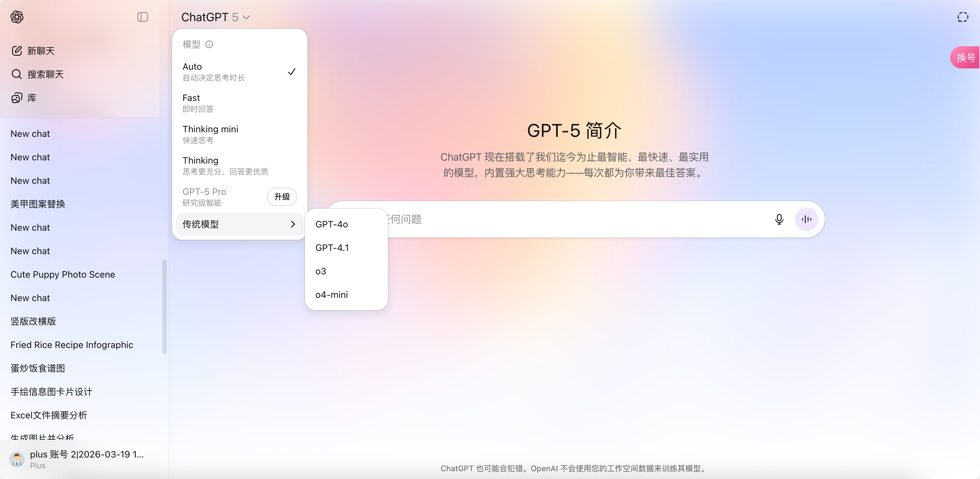Click the info icon next to 模型
The height and width of the screenshot is (479, 980).
[209, 45]
